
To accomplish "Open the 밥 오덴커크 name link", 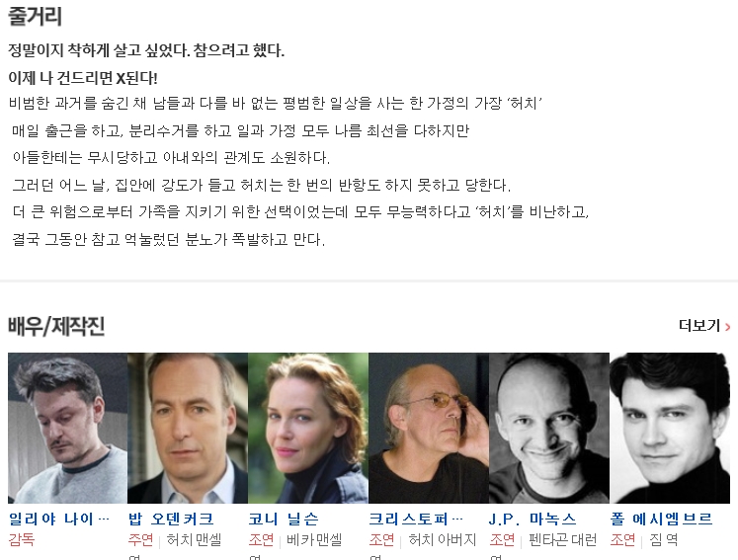I will (x=171, y=520).
